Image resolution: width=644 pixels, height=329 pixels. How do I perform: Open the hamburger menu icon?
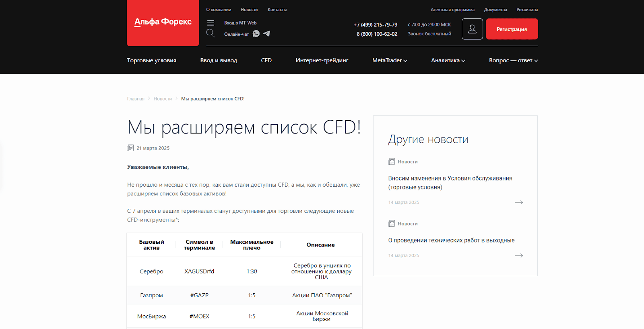211,23
